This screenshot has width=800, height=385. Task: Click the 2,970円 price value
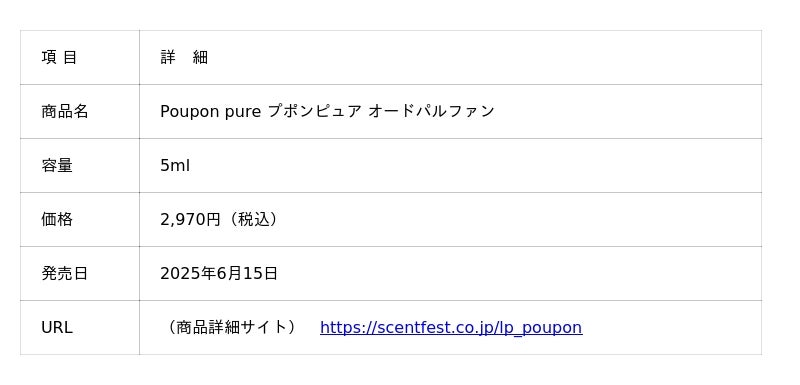(190, 220)
